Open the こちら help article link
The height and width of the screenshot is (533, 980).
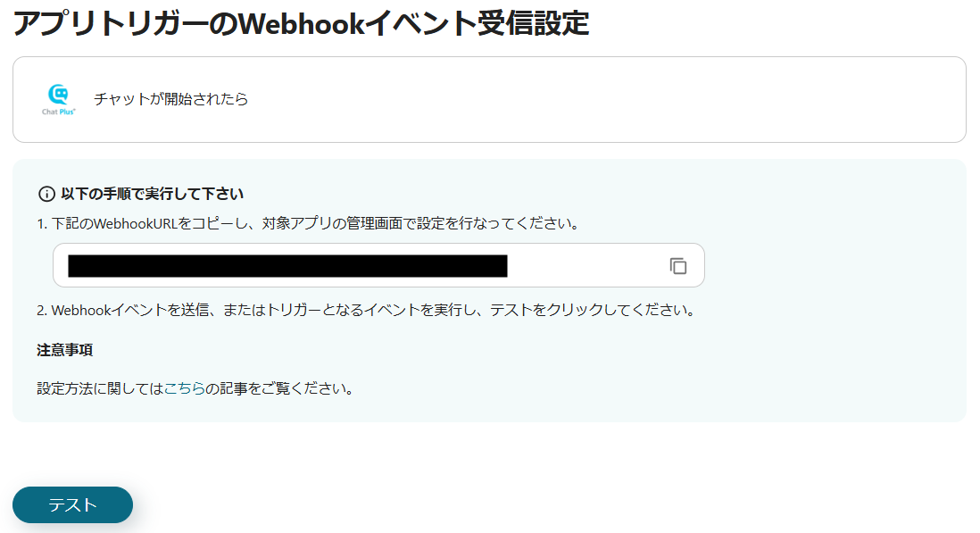185,388
